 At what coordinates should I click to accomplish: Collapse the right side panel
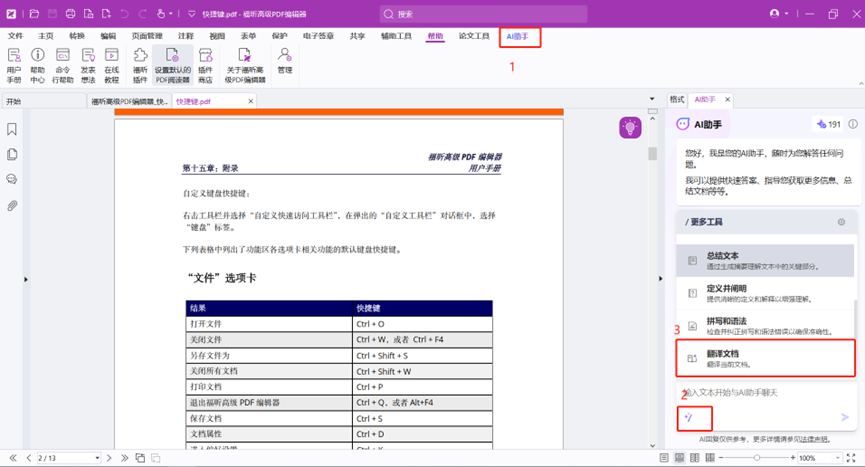[x=660, y=278]
